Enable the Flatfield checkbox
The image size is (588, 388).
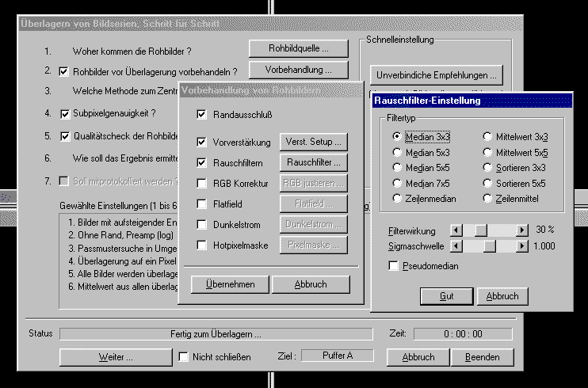(x=202, y=204)
